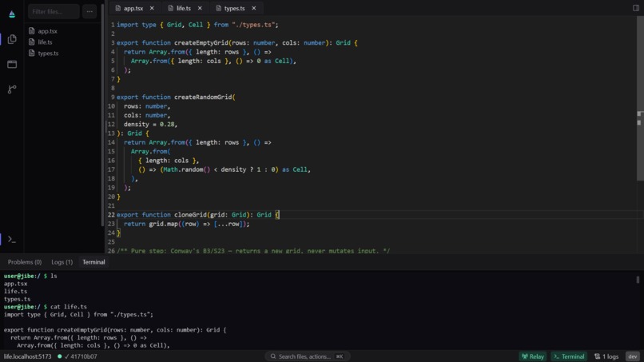The image size is (644, 362).
Task: Click the dev mode badge
Action: point(633,356)
